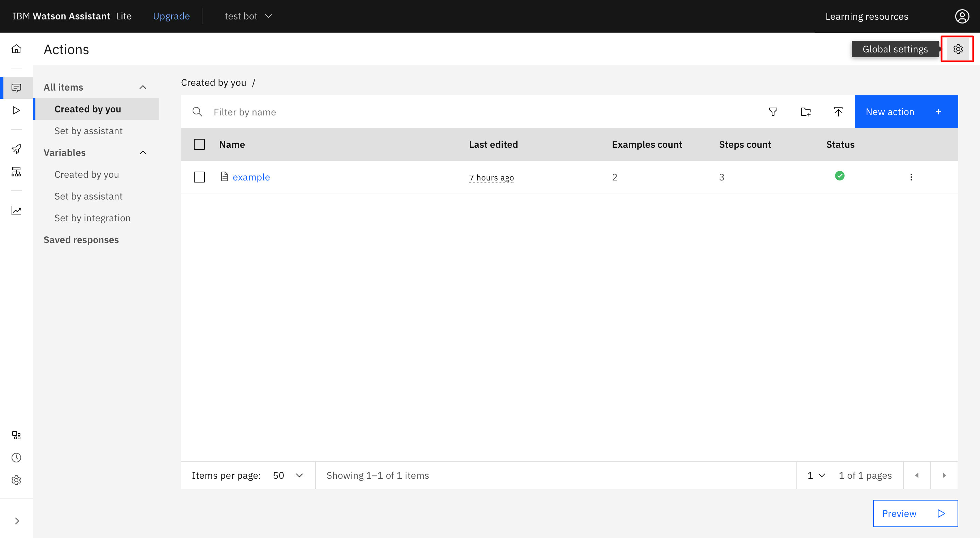The image size is (980, 538).
Task: Click the upload arrow icon
Action: point(838,112)
